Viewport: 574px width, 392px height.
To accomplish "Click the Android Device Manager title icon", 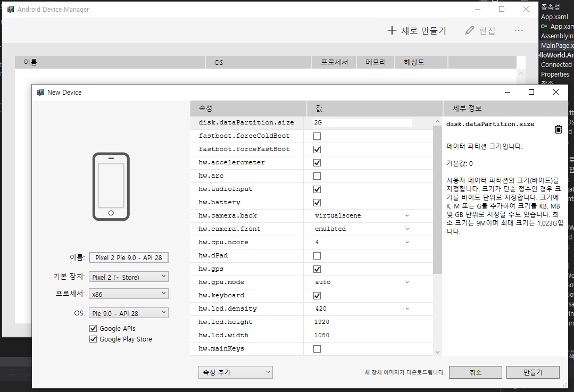I will [11, 9].
